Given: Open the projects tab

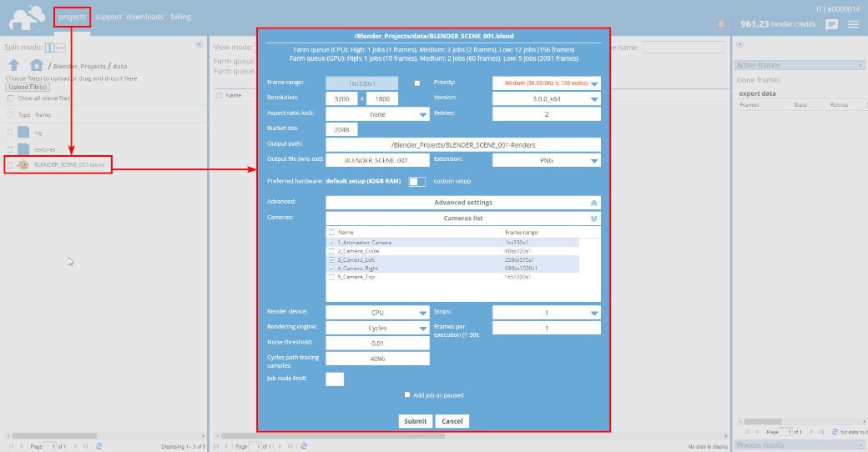Looking at the screenshot, I should 72,17.
